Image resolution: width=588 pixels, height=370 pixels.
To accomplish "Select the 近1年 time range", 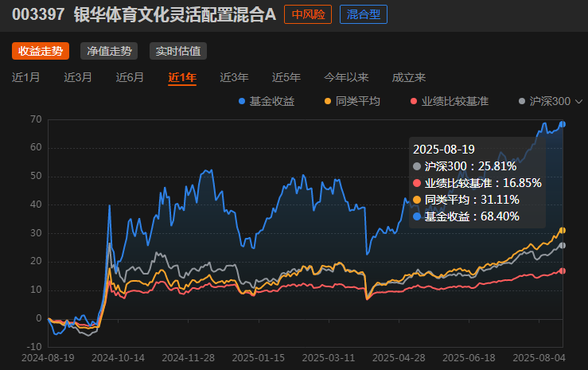I will (x=182, y=78).
